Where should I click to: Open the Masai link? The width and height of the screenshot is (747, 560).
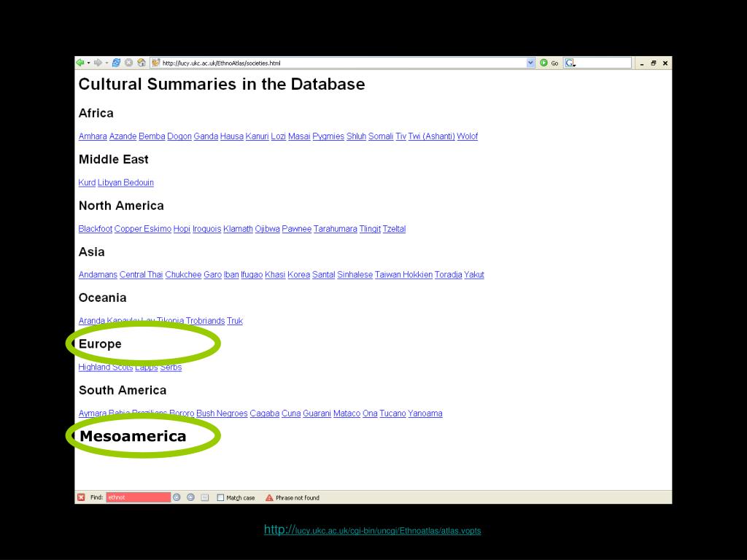point(299,136)
